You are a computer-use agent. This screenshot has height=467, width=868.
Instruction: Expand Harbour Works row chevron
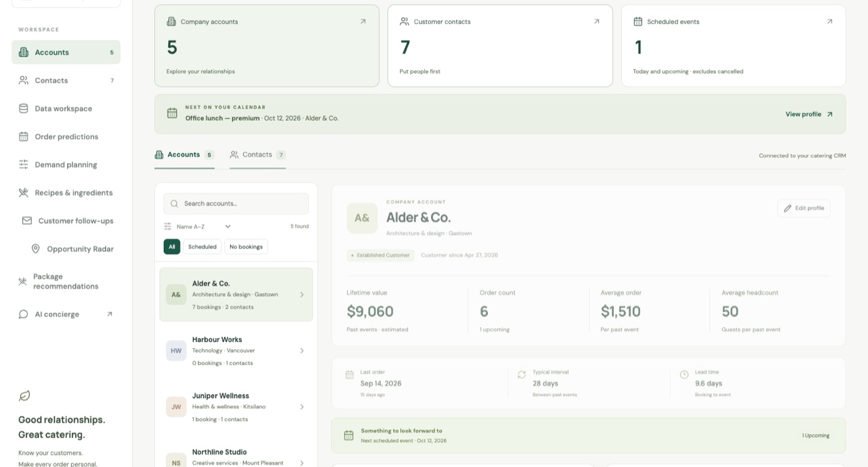(302, 351)
